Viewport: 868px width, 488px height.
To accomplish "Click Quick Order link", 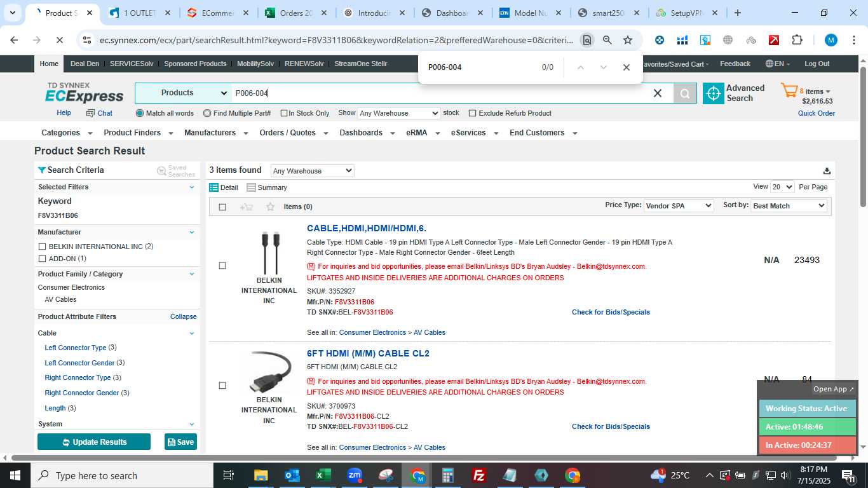I will click(817, 113).
